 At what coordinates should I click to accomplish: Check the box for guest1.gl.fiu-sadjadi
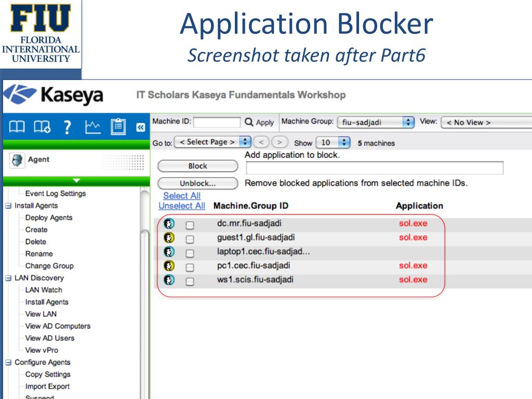point(190,240)
